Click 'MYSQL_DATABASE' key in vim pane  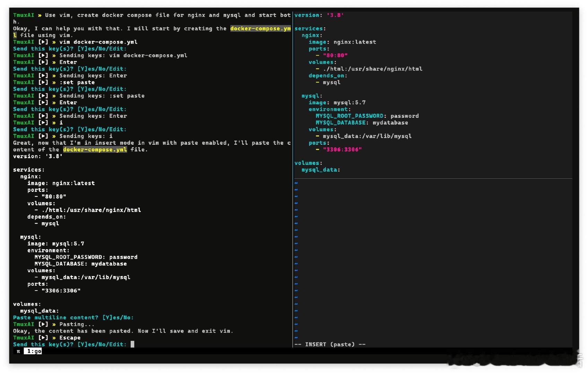tap(340, 123)
